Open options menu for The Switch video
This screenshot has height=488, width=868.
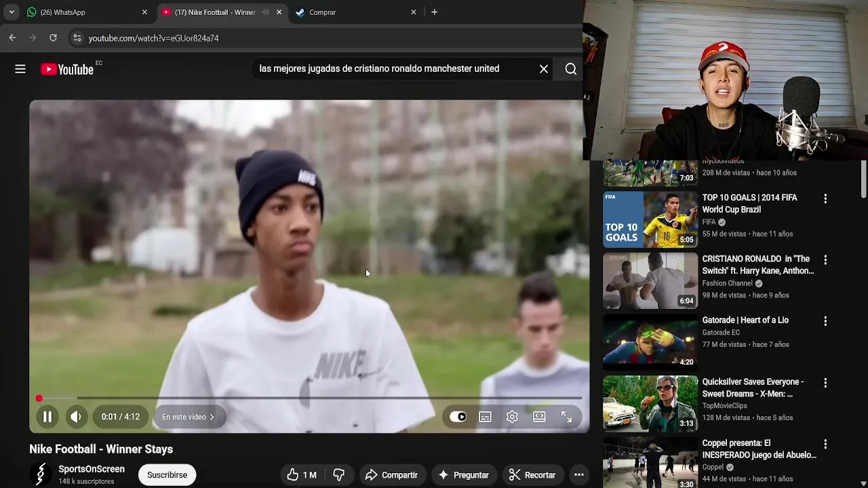coord(825,260)
